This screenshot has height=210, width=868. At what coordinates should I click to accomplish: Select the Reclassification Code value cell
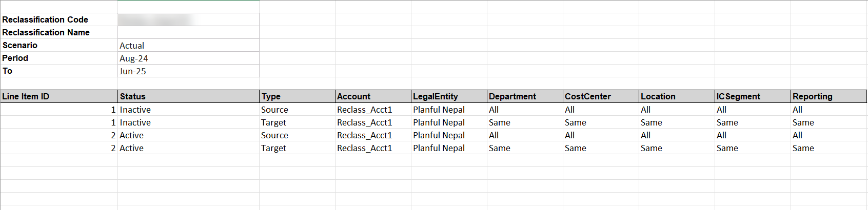[x=188, y=19]
